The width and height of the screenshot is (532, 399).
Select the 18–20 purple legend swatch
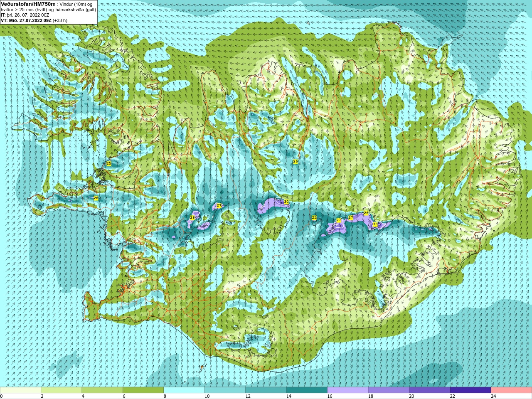tap(389, 390)
